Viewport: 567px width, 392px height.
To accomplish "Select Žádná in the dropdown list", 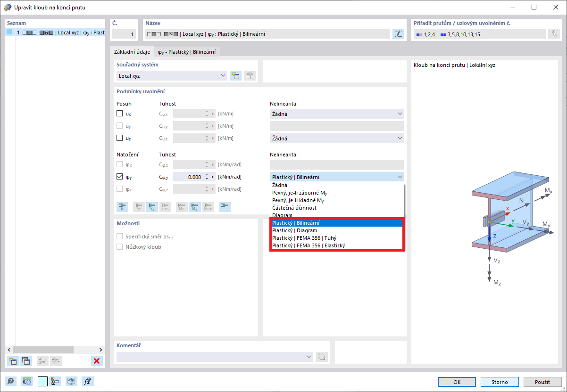I will tap(337, 185).
